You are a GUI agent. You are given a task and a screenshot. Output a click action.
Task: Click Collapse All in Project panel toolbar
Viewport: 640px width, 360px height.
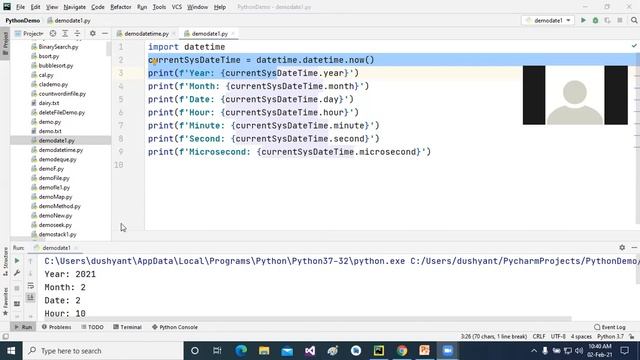point(77,33)
